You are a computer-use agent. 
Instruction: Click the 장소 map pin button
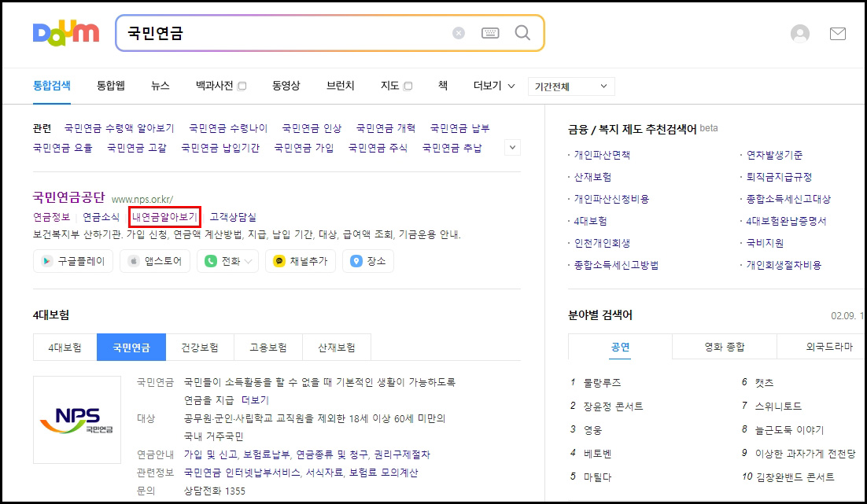coord(368,261)
